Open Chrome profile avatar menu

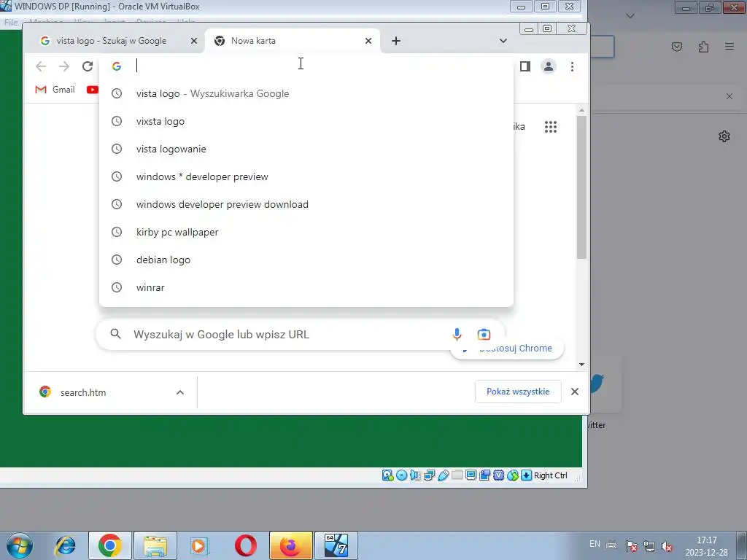549,66
